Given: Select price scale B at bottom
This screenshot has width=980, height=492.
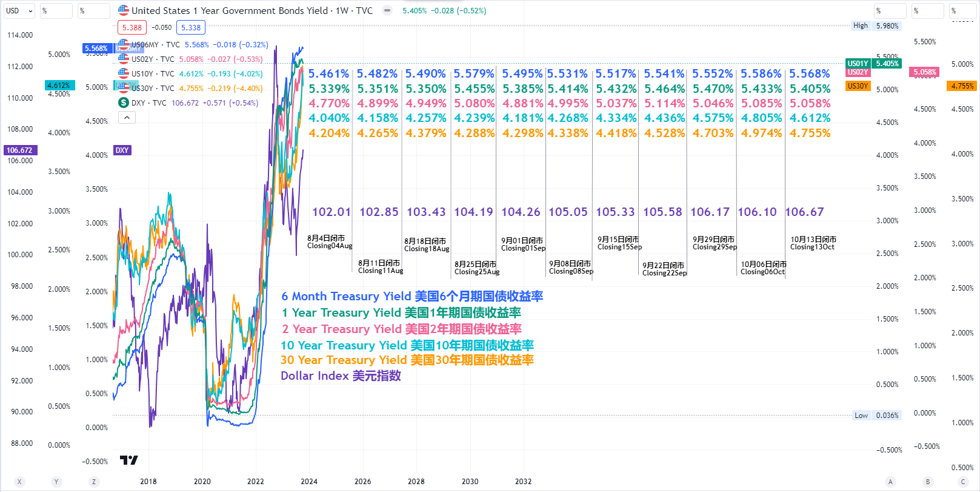Looking at the screenshot, I should (x=927, y=482).
